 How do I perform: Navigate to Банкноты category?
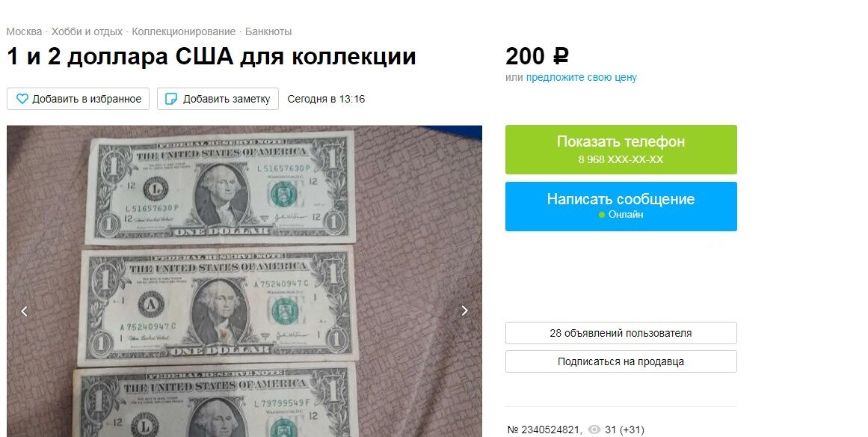coord(268,31)
